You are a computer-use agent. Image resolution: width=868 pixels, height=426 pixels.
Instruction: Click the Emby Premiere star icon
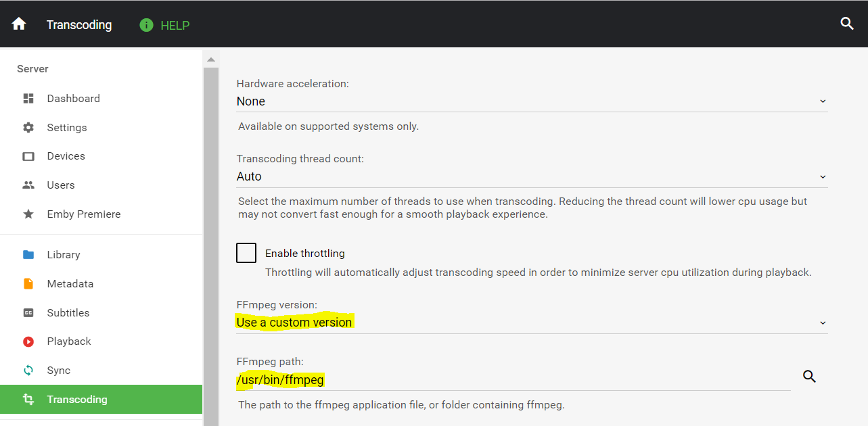coord(28,214)
